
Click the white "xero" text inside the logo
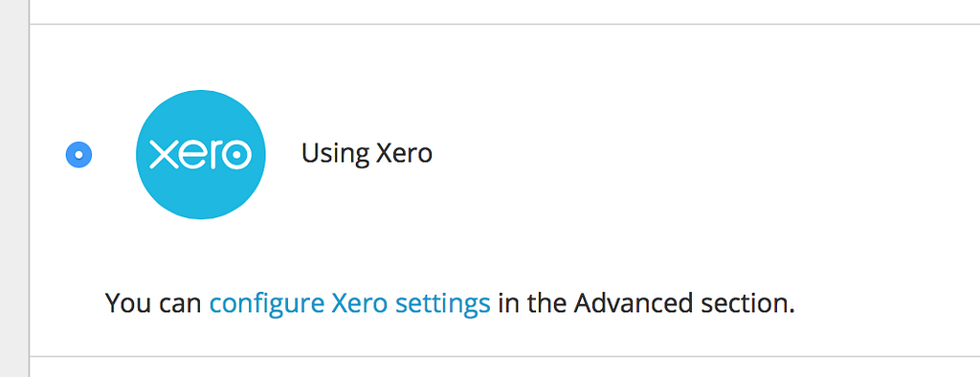tap(201, 154)
